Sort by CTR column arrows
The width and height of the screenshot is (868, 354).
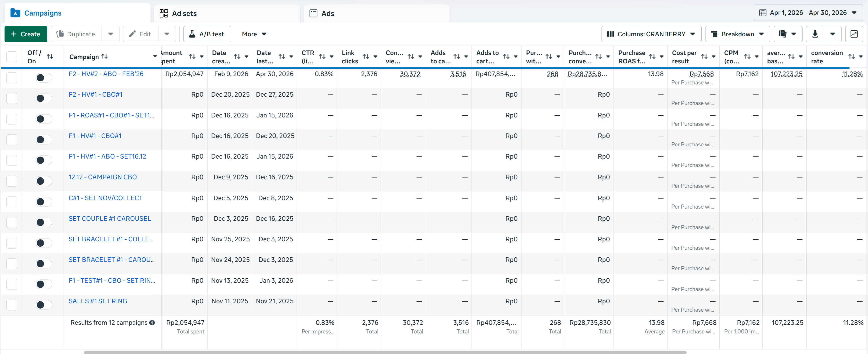tap(322, 57)
